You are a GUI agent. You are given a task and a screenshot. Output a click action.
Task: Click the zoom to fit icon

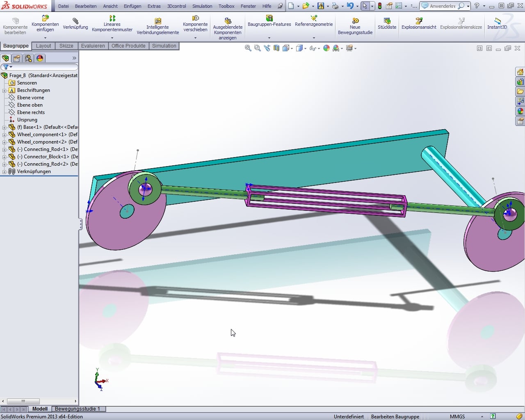[248, 48]
